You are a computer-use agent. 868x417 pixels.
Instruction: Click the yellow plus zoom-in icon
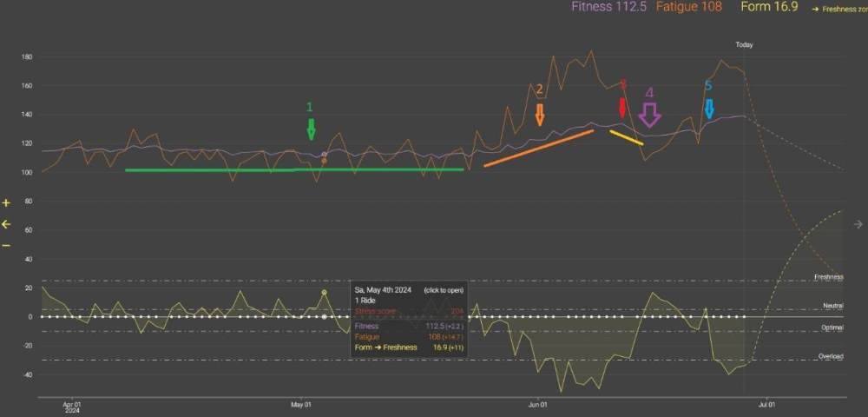6,203
